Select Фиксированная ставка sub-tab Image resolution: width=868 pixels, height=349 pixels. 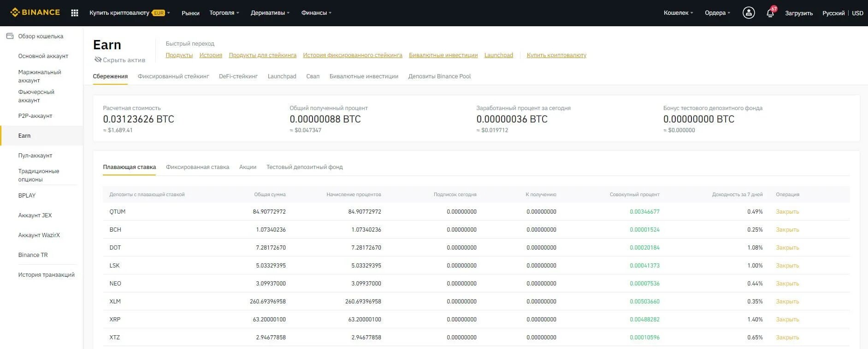197,167
